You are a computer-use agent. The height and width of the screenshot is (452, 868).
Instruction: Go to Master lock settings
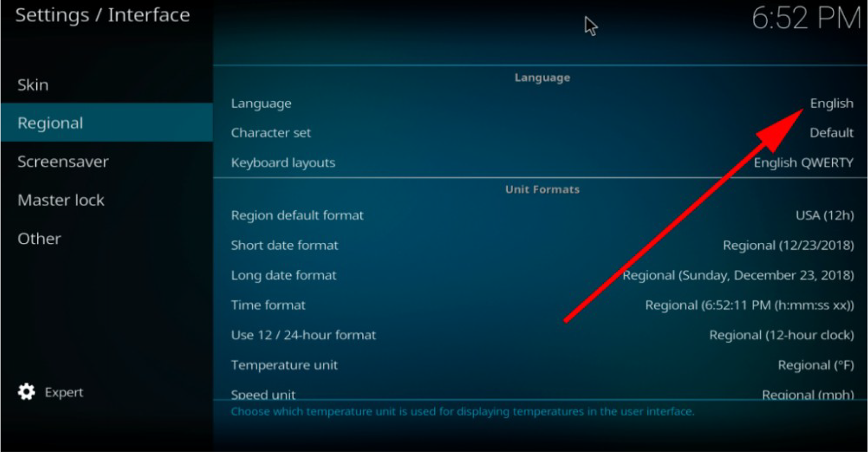pyautogui.click(x=106, y=199)
